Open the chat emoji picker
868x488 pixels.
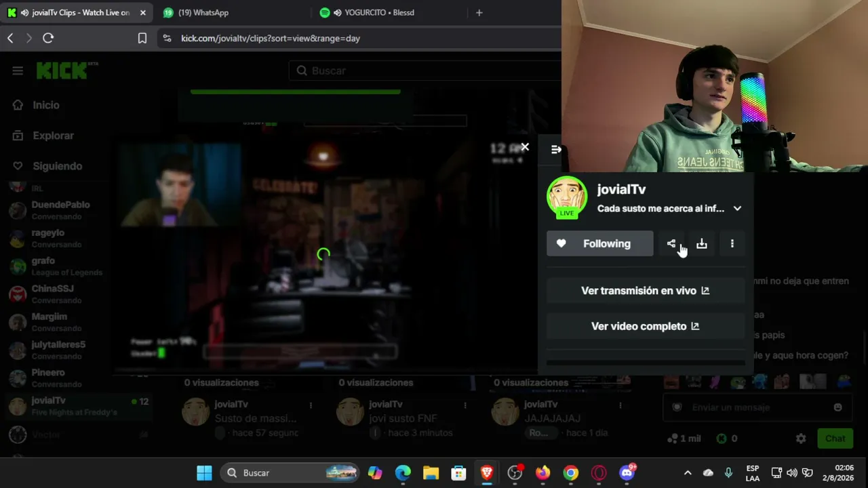click(x=838, y=407)
